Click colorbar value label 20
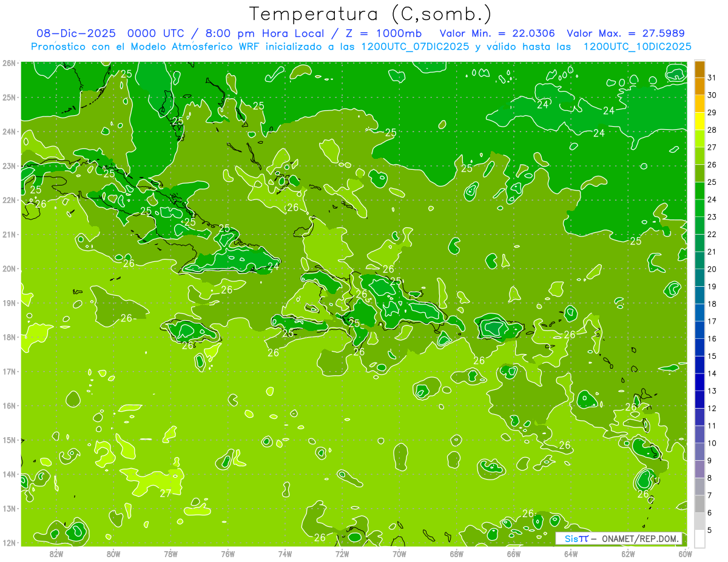Screen dimensions: 728x562 click(712, 269)
